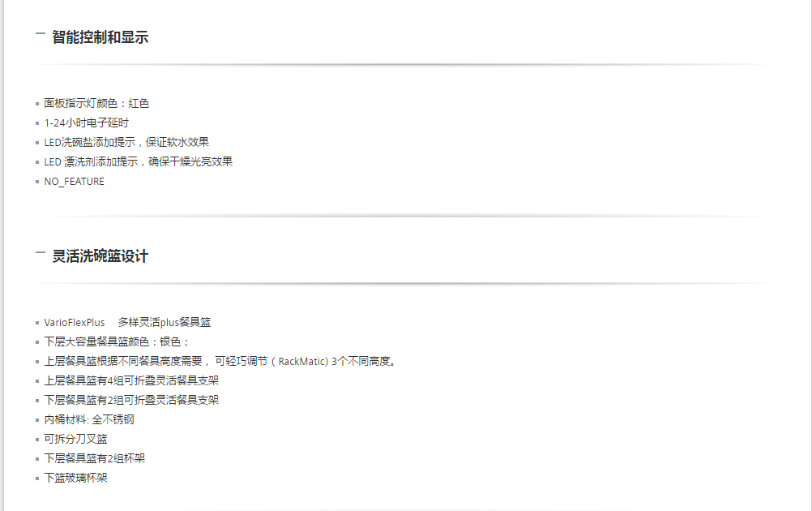
Task: Click 上层餐具篮有4组可折叠灵活餐具支架 item
Action: coord(131,381)
